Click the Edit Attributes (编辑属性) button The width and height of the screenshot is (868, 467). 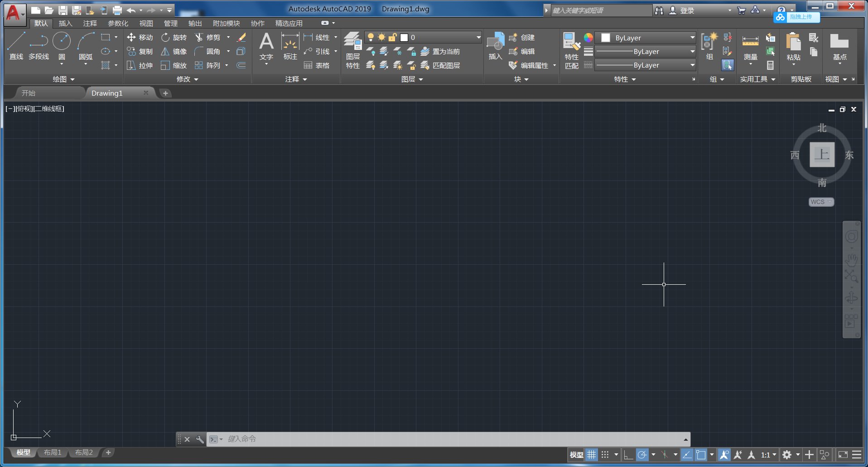pos(529,65)
